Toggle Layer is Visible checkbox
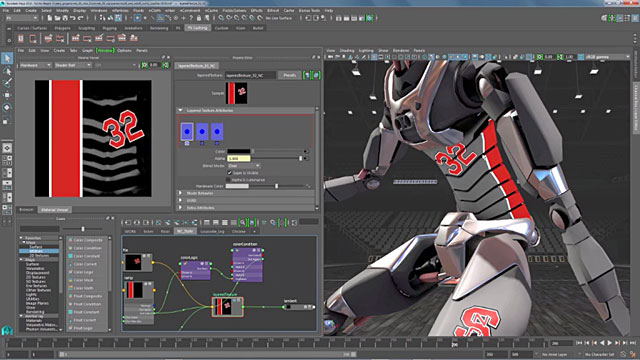Viewport: 640px width, 360px height. click(229, 173)
